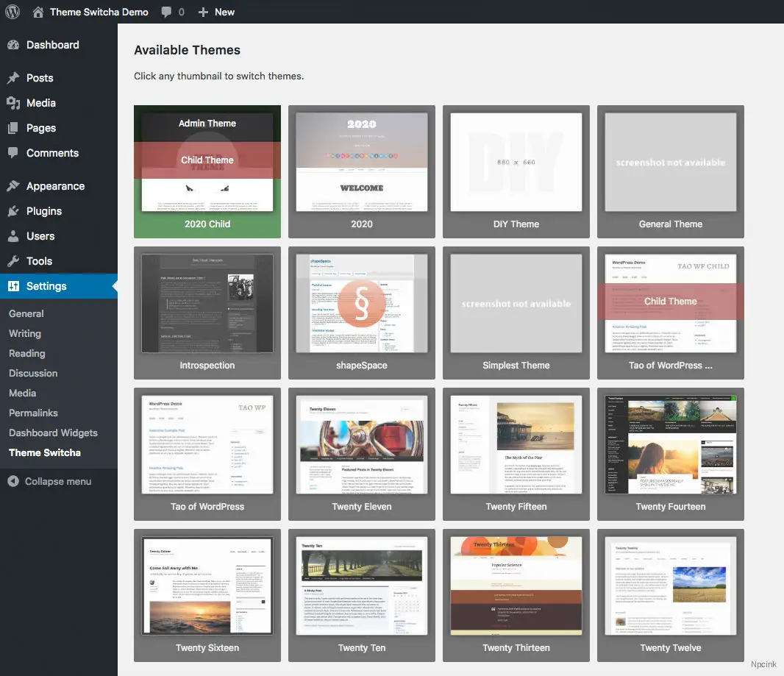Image resolution: width=784 pixels, height=676 pixels.
Task: Open the comments bubble icon in toolbar
Action: tap(167, 12)
